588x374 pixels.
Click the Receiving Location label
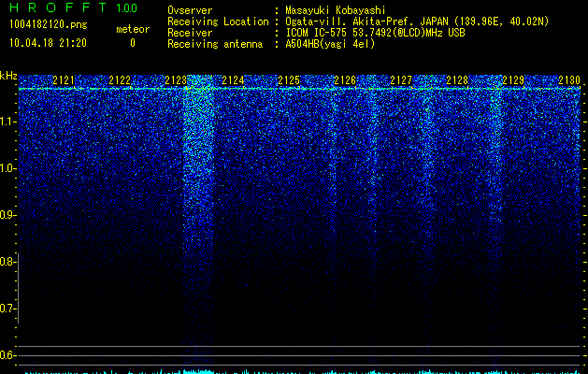pyautogui.click(x=218, y=22)
